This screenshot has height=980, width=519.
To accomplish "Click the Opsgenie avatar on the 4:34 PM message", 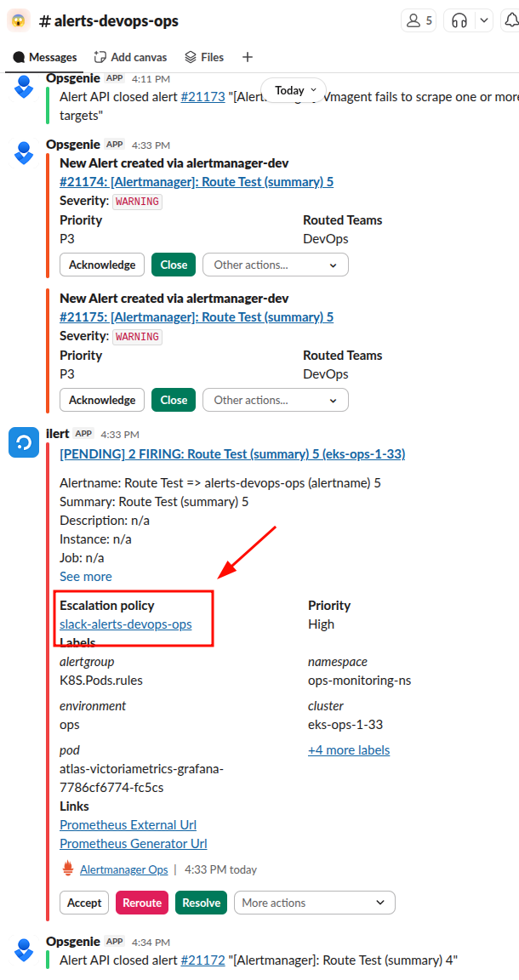I will click(x=24, y=949).
